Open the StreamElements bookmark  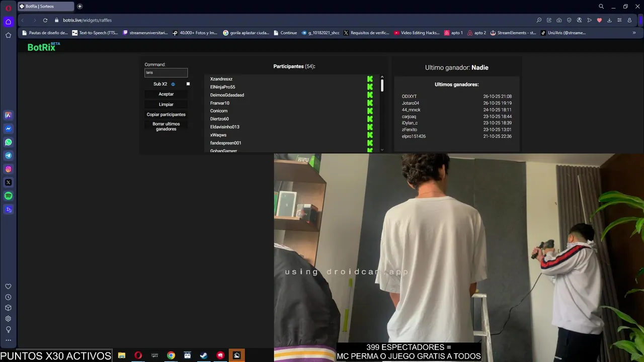tap(513, 33)
